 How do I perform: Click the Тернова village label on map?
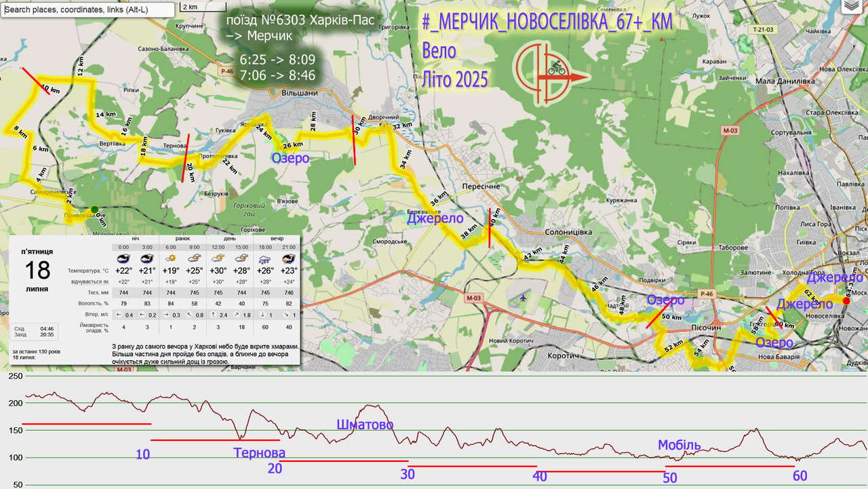tap(175, 146)
